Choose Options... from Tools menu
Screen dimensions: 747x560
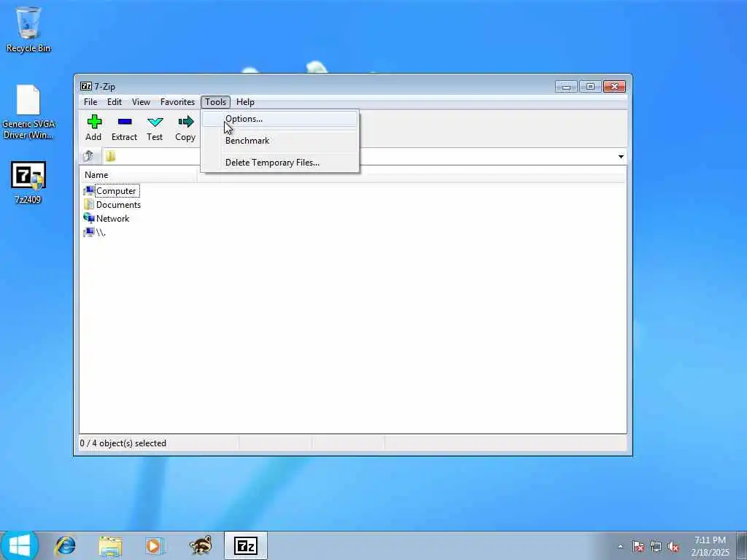coord(279,119)
